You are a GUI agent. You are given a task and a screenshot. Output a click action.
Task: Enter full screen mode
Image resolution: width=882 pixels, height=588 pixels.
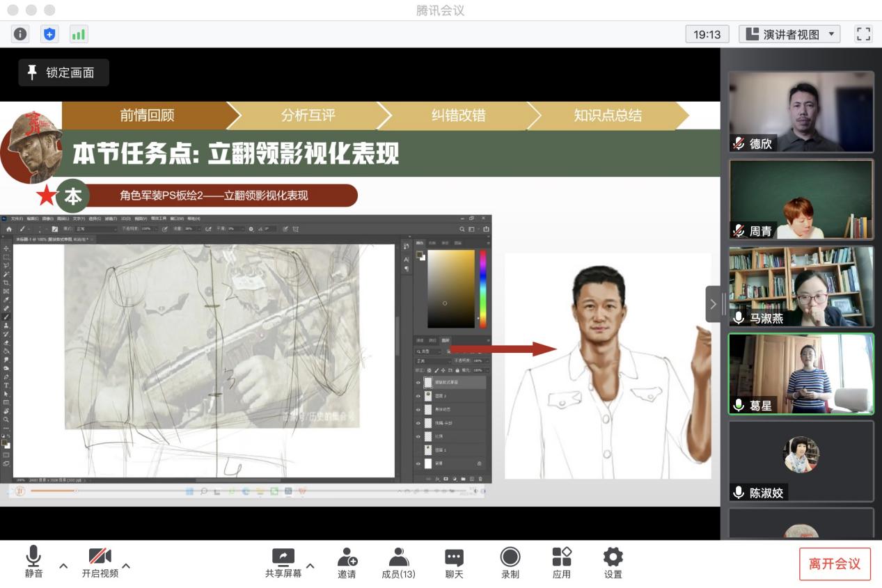click(863, 34)
